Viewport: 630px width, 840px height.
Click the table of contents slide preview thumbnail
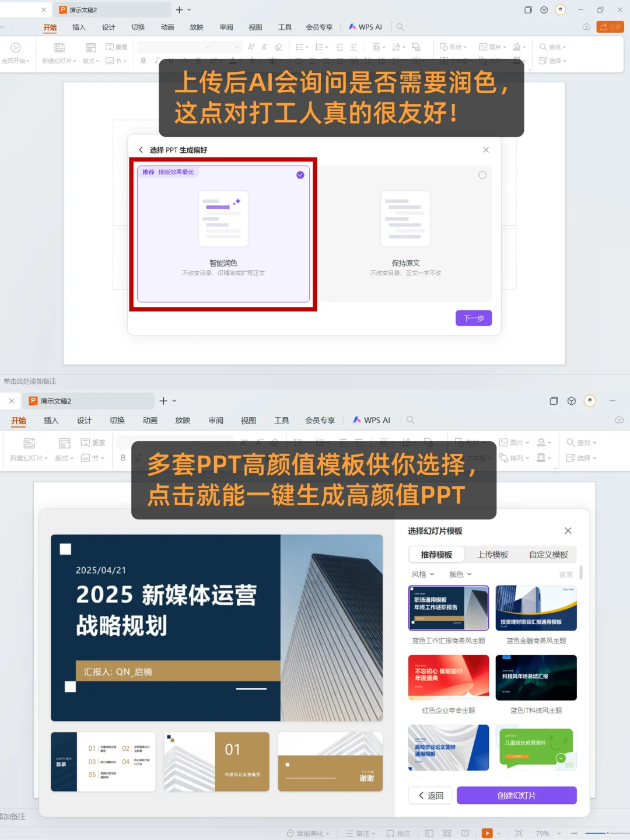[103, 761]
